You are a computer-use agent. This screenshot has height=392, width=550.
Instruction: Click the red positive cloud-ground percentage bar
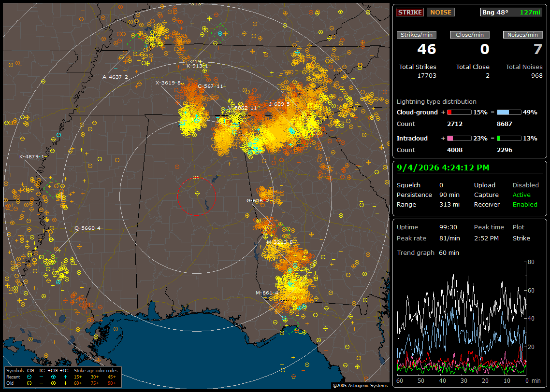[459, 112]
